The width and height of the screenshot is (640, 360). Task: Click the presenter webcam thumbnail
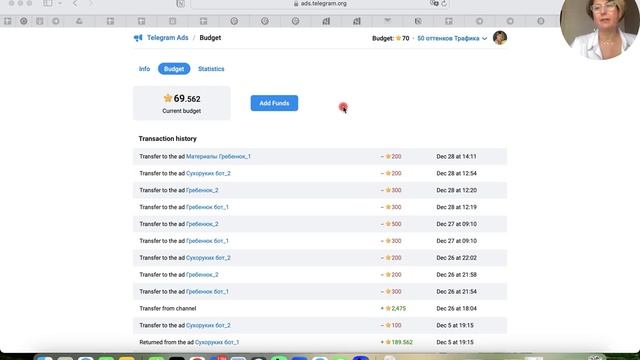pos(599,29)
